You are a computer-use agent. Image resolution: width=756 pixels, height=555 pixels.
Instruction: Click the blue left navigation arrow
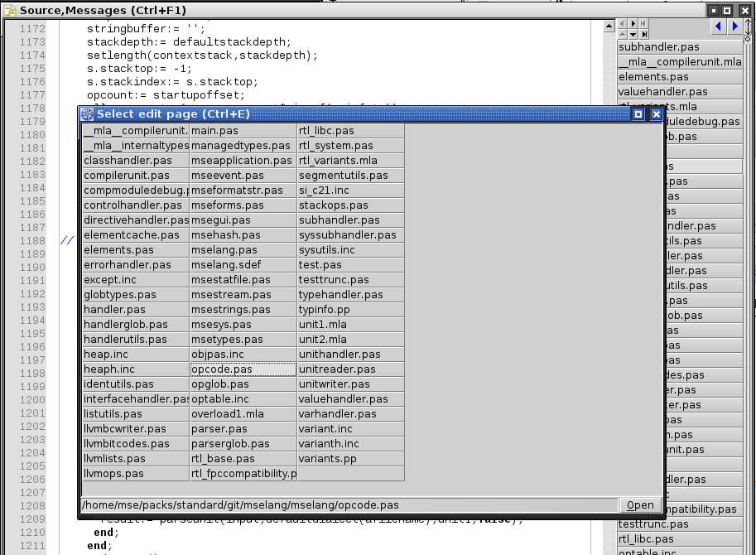(716, 27)
